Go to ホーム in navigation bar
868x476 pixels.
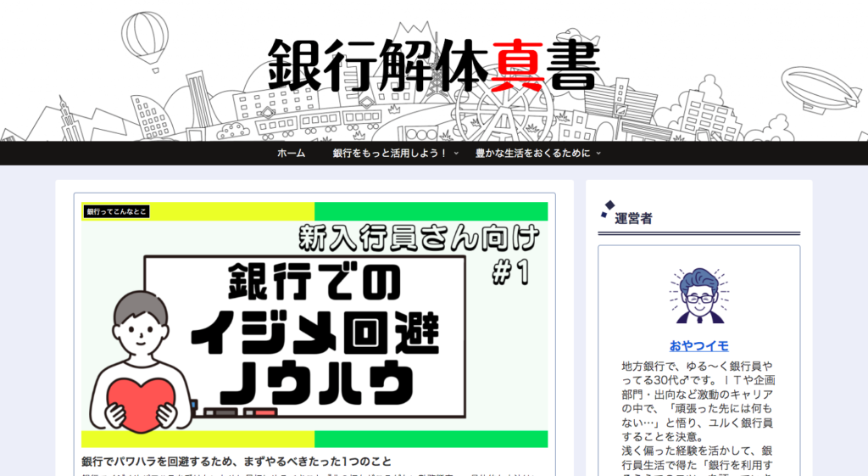[x=291, y=154]
